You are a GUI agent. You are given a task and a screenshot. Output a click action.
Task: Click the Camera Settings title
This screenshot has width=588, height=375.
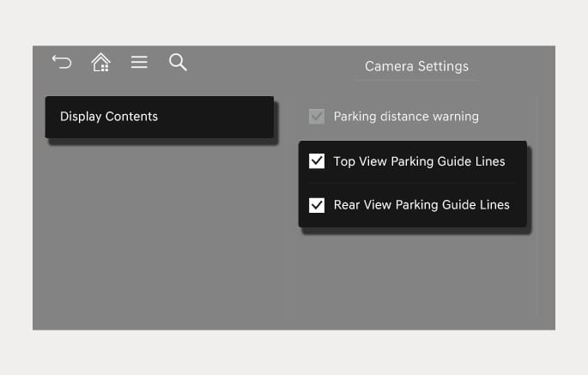(416, 66)
